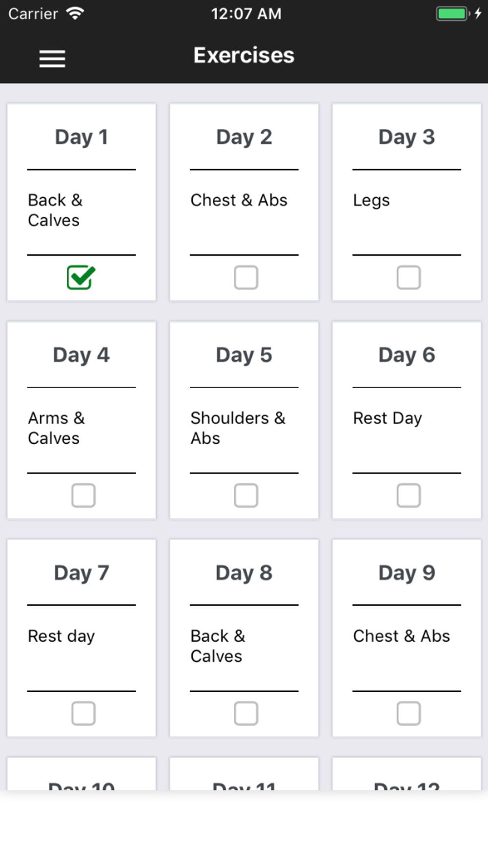Mark Day 6 Rest Day complete
488x868 pixels.
point(408,496)
